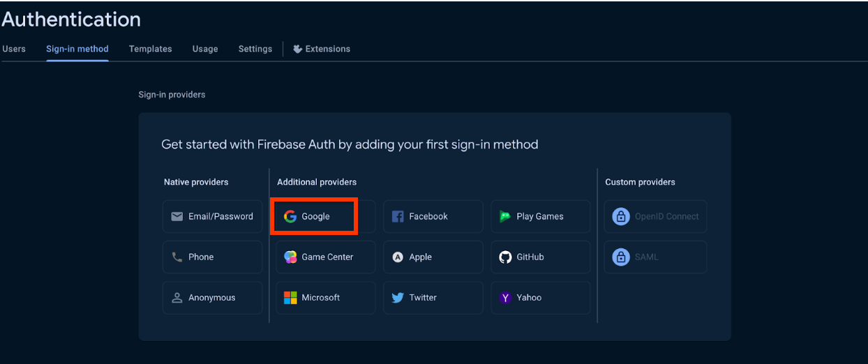Click the Email/Password envelope icon
The image size is (868, 364).
(x=177, y=217)
